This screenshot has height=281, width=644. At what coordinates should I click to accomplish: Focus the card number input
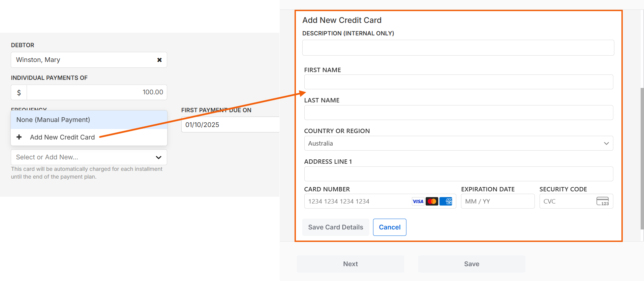(x=357, y=201)
